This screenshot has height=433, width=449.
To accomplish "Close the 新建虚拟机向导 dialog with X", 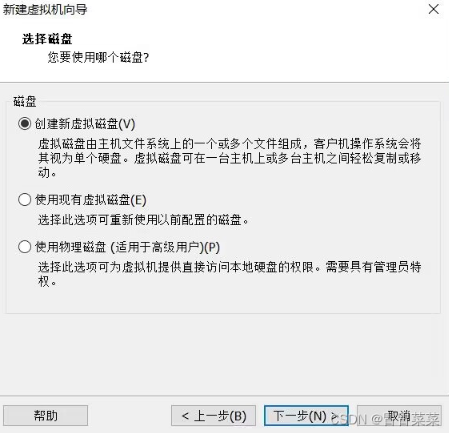I will [434, 9].
